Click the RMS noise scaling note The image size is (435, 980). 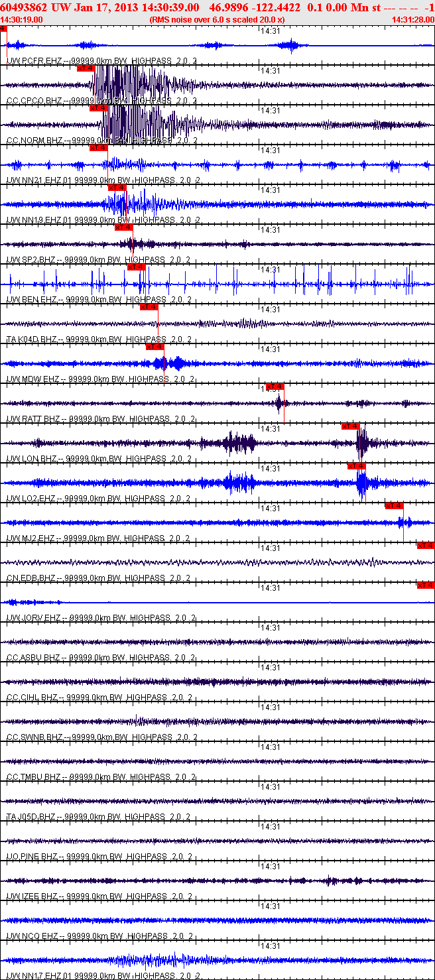point(217,20)
